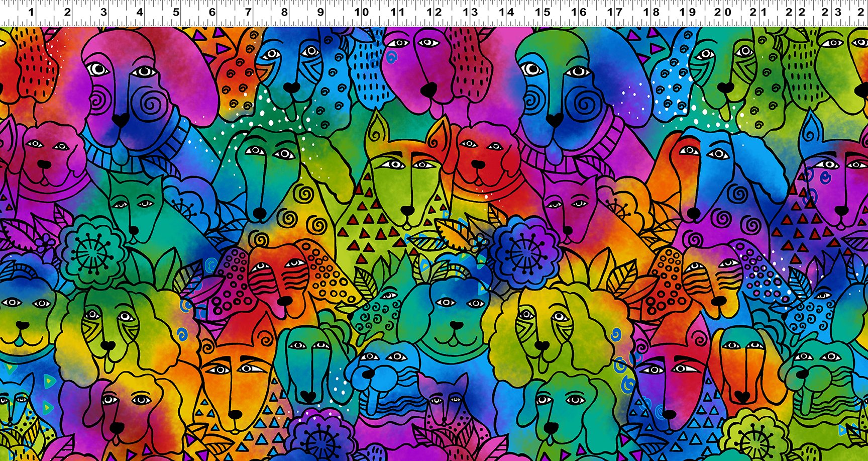This screenshot has width=868, height=461.
Task: Click the ruler number 6
Action: coord(212,12)
